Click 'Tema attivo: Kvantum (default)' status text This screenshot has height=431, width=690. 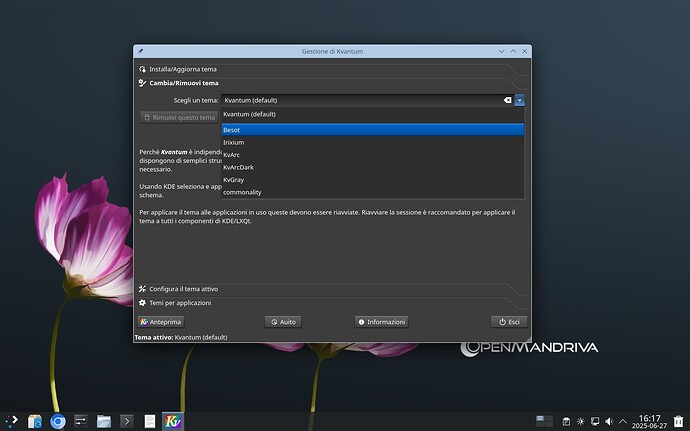[181, 337]
